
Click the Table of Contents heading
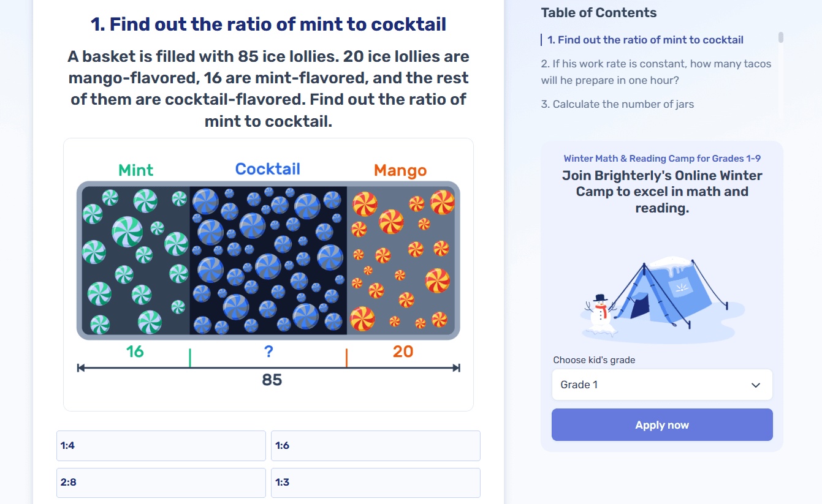(x=598, y=13)
